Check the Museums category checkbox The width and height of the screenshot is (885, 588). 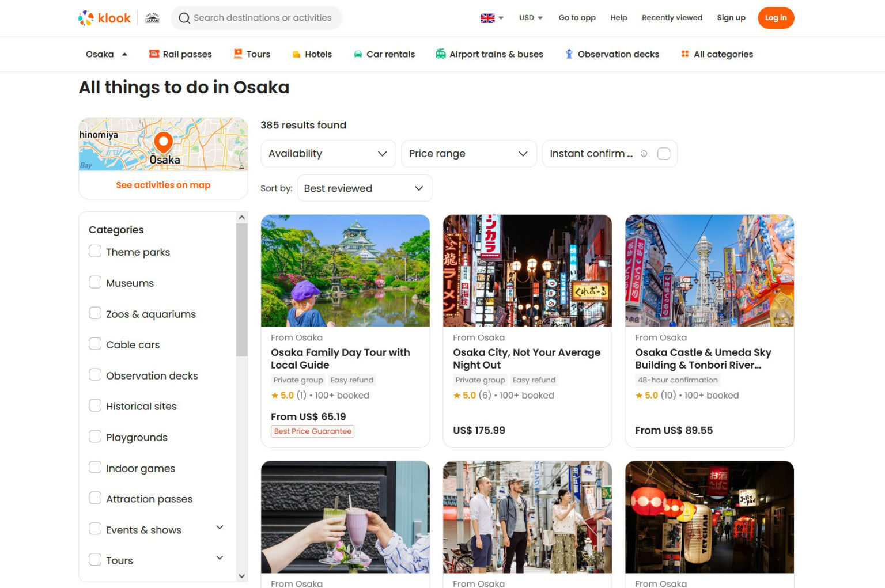tap(95, 282)
